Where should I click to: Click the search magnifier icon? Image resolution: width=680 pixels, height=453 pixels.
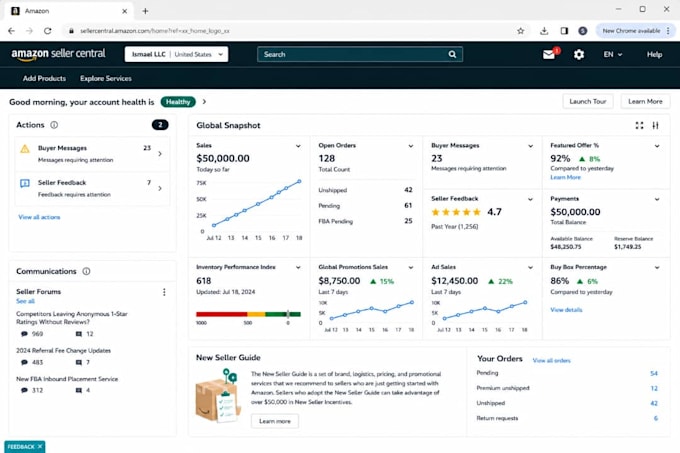[x=452, y=54]
